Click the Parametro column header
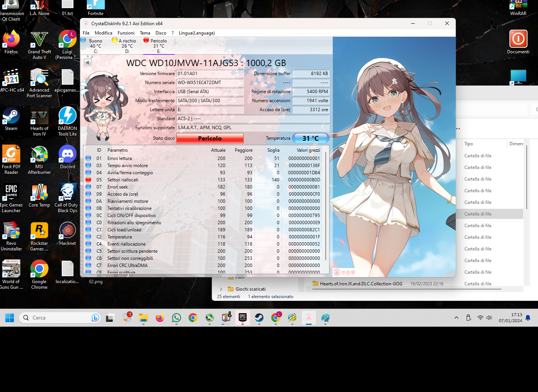 pos(118,150)
